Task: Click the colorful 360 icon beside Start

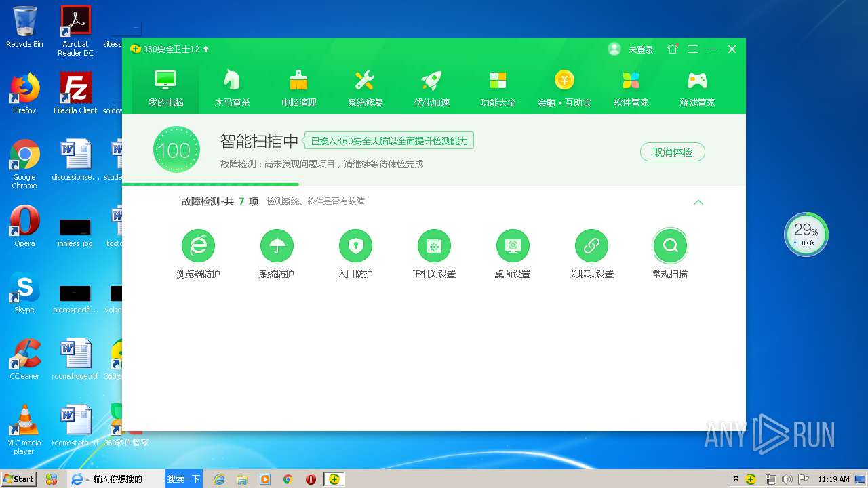Action: click(52, 479)
